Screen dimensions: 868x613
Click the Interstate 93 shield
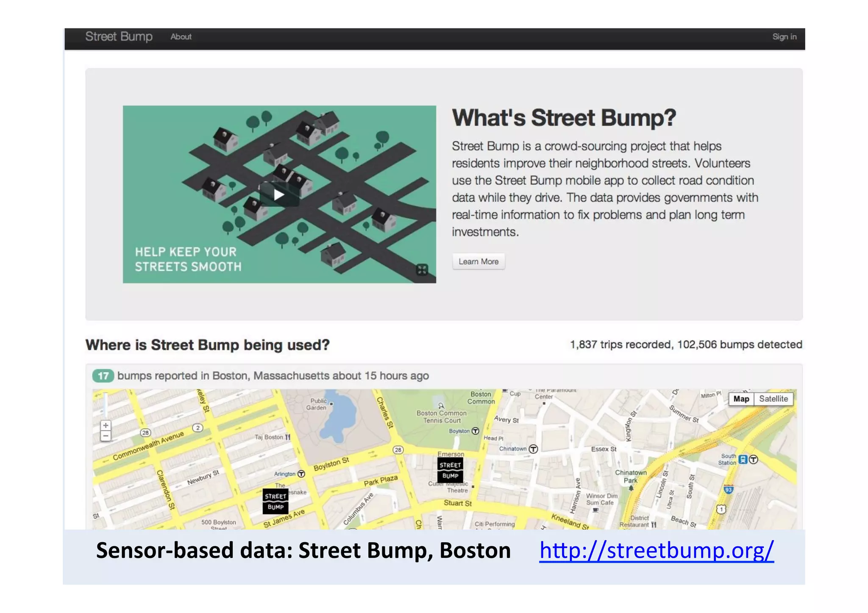click(x=729, y=490)
